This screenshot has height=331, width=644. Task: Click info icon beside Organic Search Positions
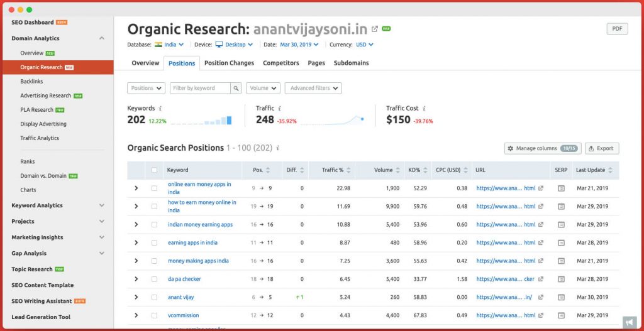pyautogui.click(x=278, y=148)
